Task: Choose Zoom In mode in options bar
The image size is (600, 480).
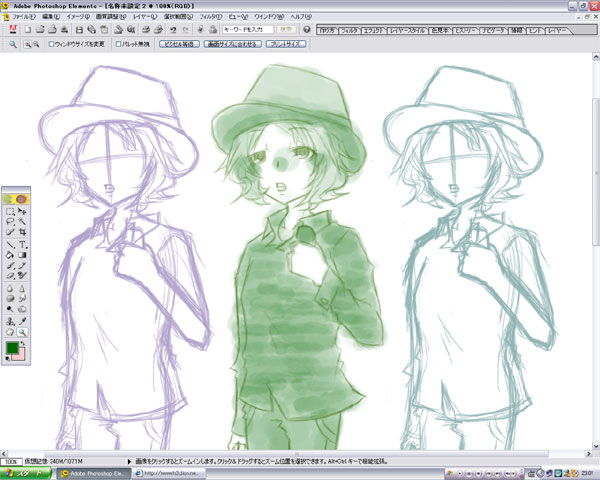Action: [28, 44]
